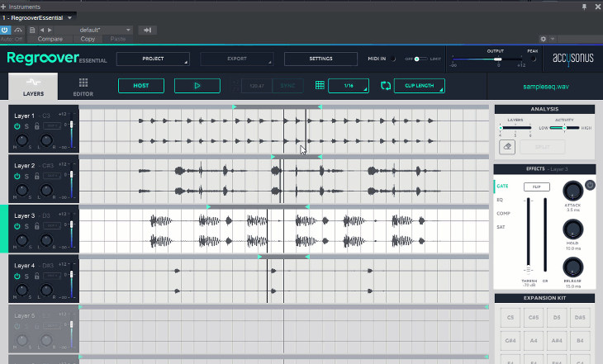Viewport: 603px width, 364px height.
Task: Click the eraser icon in Analysis
Action: click(507, 147)
